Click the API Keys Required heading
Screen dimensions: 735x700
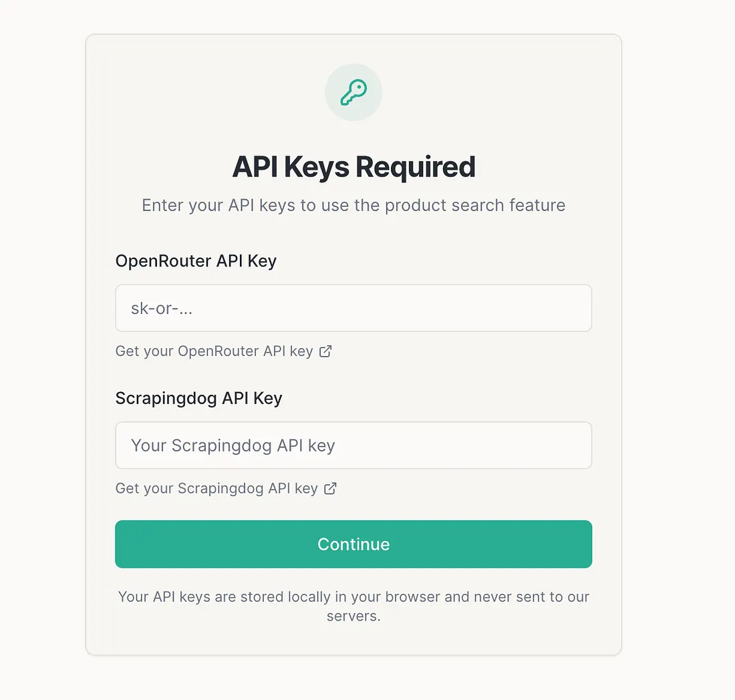[353, 167]
